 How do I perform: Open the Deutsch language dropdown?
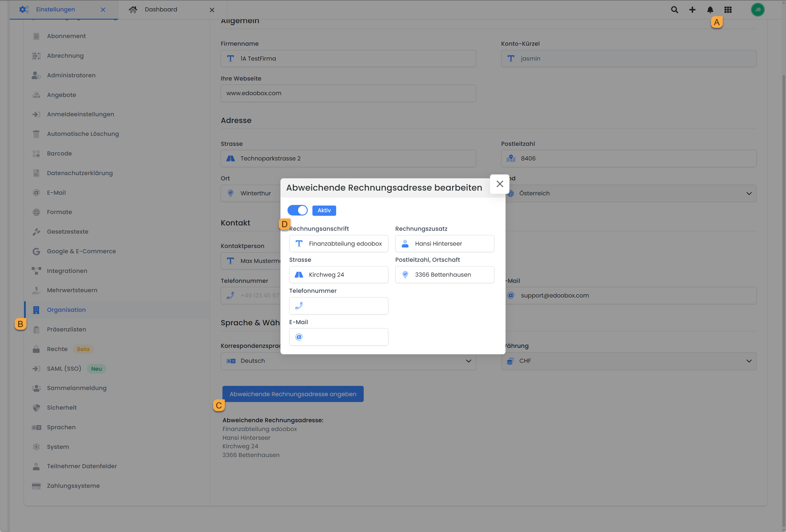(468, 361)
